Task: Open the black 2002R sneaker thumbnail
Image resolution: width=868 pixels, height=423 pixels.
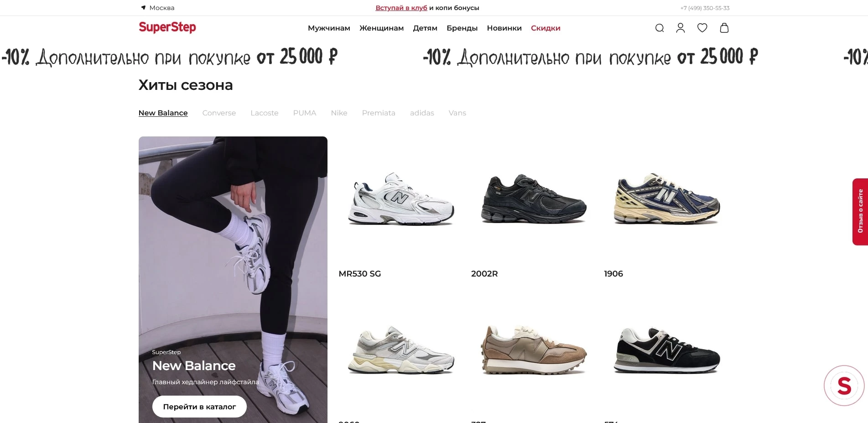Action: [534, 199]
